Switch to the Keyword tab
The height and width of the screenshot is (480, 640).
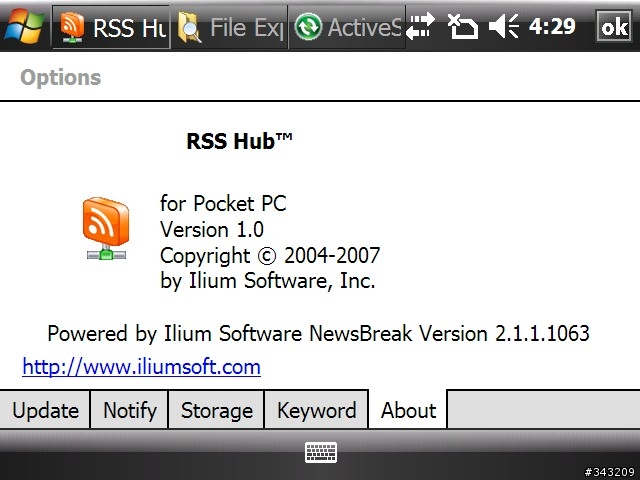coord(316,410)
